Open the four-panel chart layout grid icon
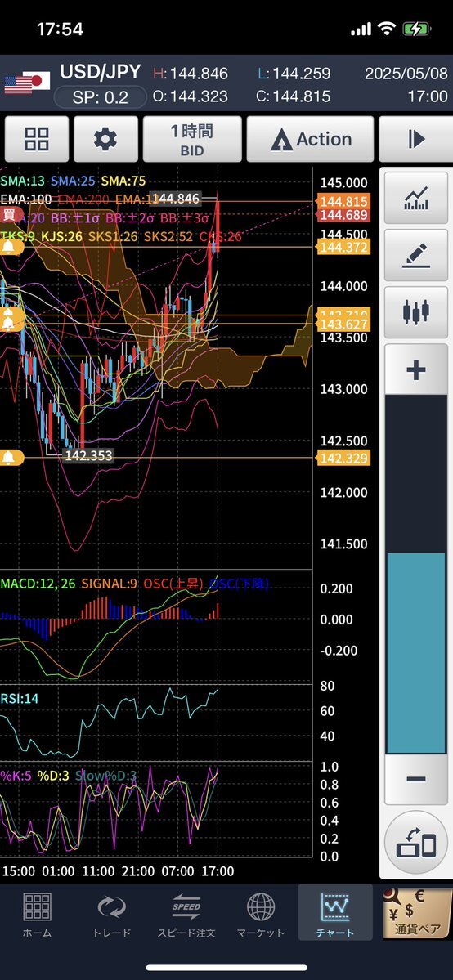 click(37, 139)
